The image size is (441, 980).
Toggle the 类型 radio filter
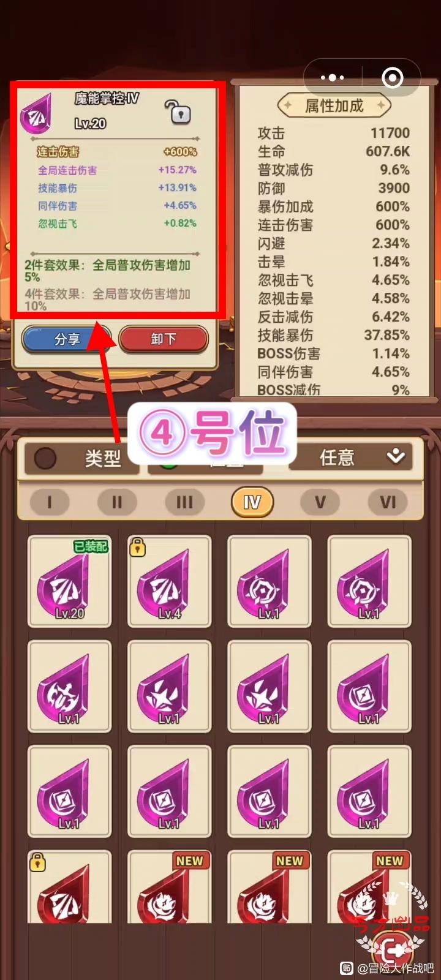[45, 458]
